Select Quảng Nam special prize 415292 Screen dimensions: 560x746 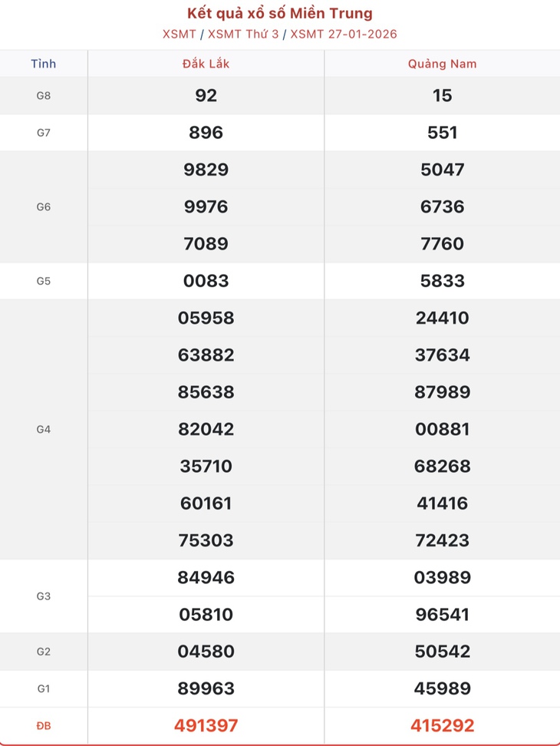pos(442,725)
